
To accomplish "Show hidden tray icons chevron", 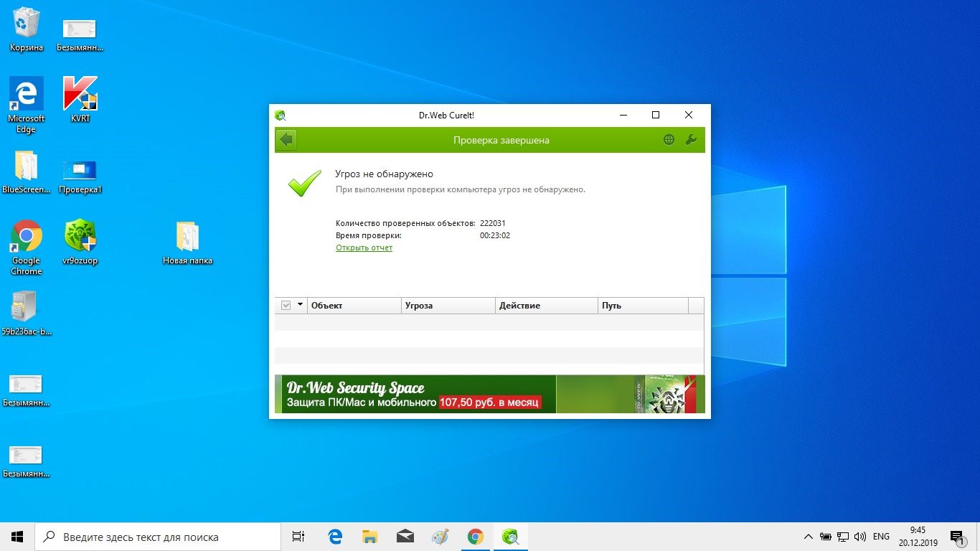I will 809,537.
